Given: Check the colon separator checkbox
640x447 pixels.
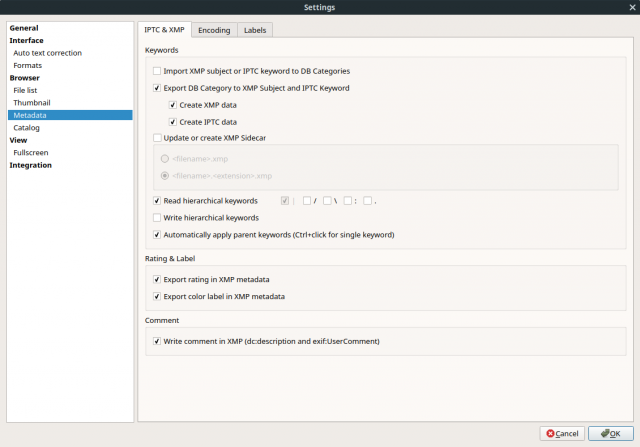Looking at the screenshot, I should 347,201.
